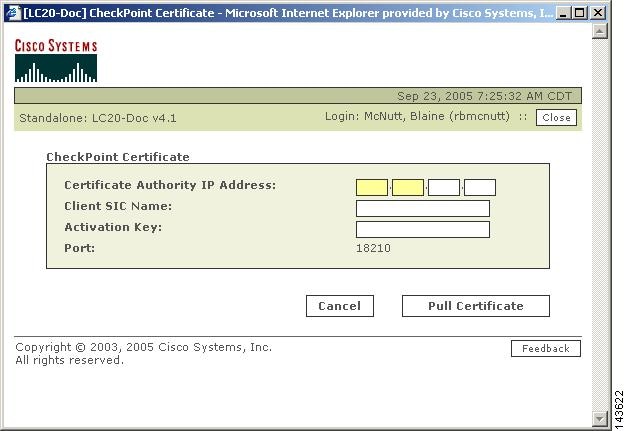
Task: Click the 'Standalone: LC20-Doc v4.1' text
Action: coord(98,118)
